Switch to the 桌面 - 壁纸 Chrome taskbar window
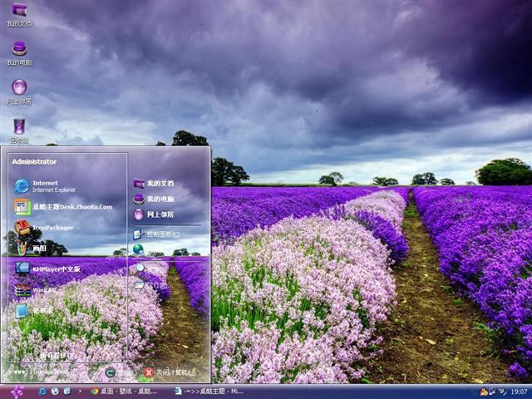Viewport: 532px width, 399px height. (x=124, y=392)
